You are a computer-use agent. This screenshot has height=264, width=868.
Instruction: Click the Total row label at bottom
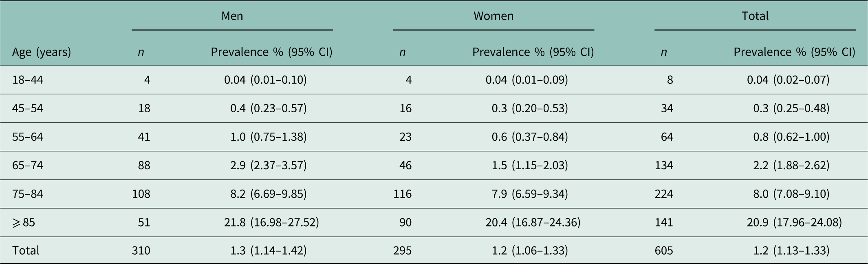(26, 250)
